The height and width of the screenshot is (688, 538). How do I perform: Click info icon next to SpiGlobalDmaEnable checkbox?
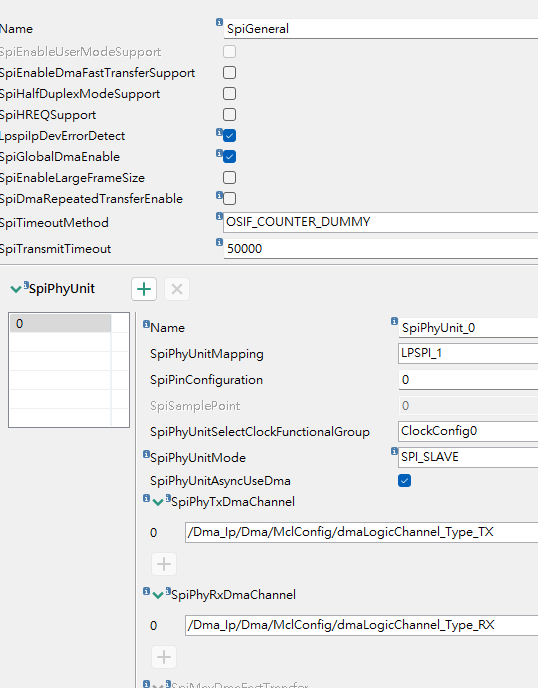pos(219,153)
